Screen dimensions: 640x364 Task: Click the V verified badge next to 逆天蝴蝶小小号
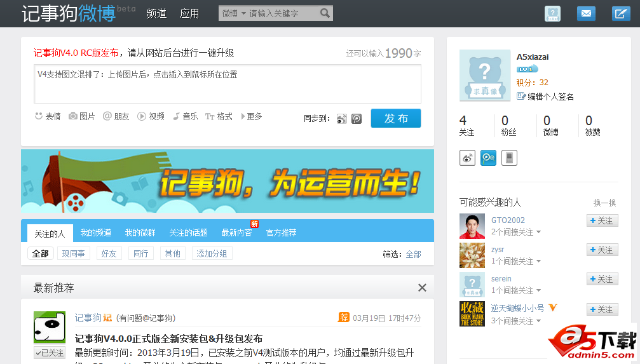(x=553, y=307)
